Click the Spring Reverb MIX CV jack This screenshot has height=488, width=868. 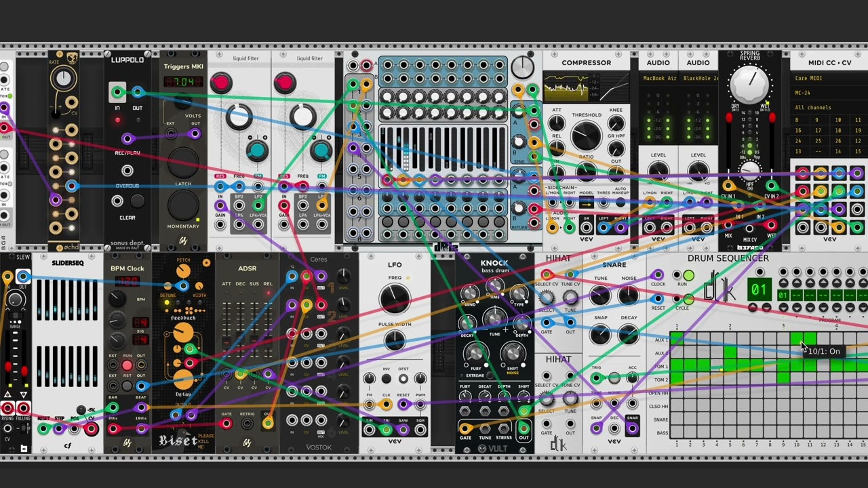coord(749,227)
